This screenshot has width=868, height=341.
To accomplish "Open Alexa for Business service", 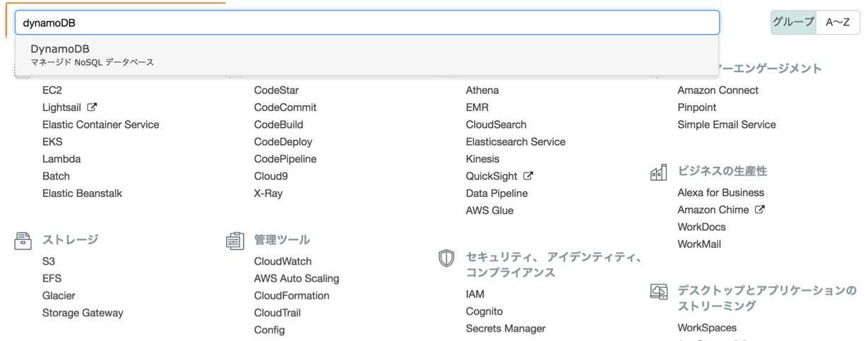I will pos(721,193).
